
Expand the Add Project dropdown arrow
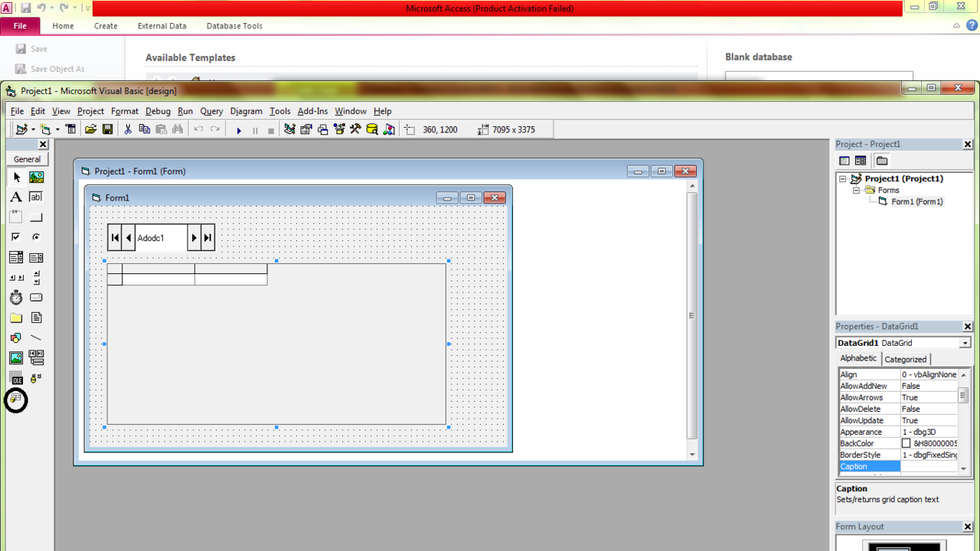click(33, 129)
